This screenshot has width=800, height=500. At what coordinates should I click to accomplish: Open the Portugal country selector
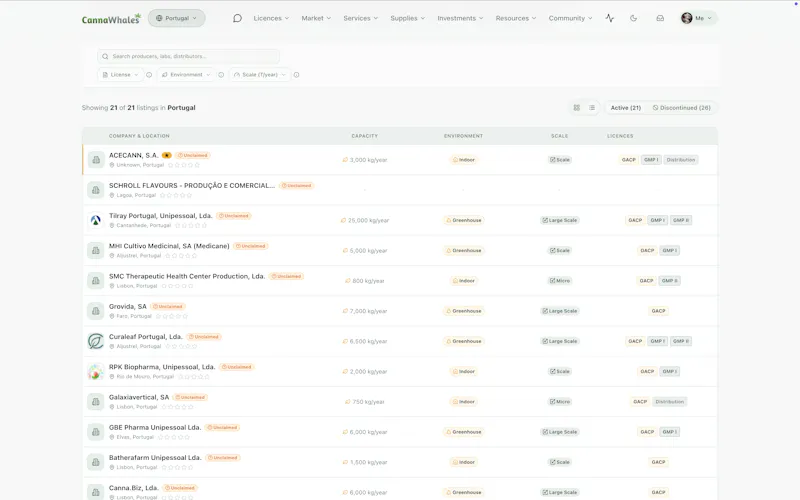coord(177,18)
